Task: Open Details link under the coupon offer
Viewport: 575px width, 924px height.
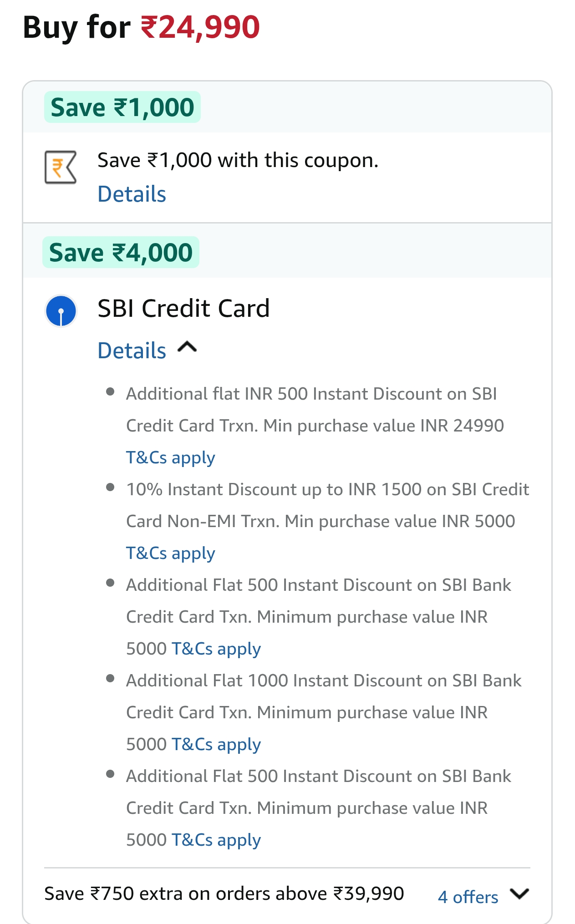Action: point(132,194)
